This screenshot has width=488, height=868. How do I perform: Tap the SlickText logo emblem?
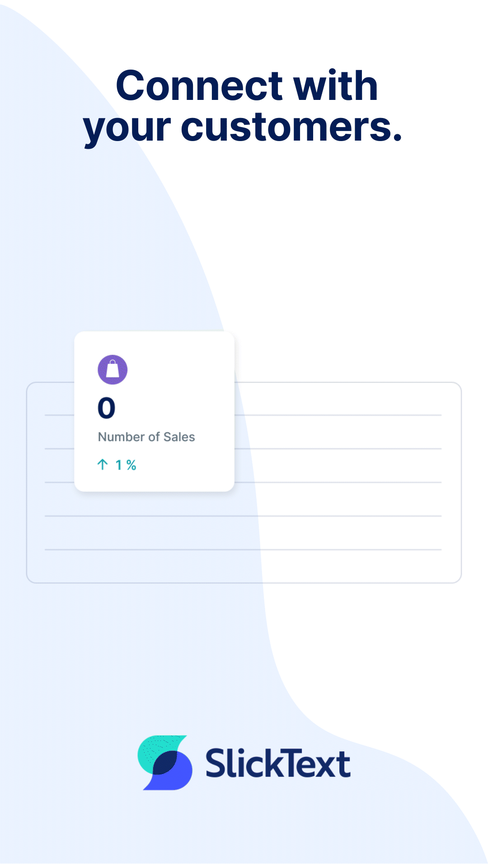[165, 763]
